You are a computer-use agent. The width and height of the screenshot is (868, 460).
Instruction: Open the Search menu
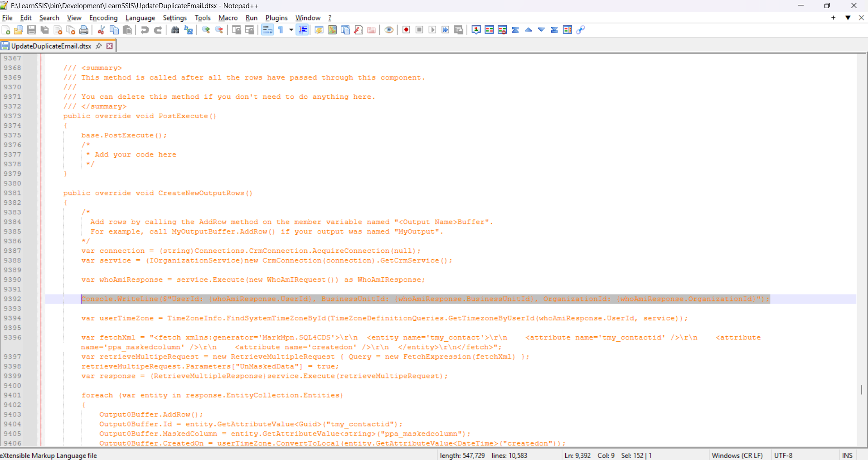[x=49, y=18]
